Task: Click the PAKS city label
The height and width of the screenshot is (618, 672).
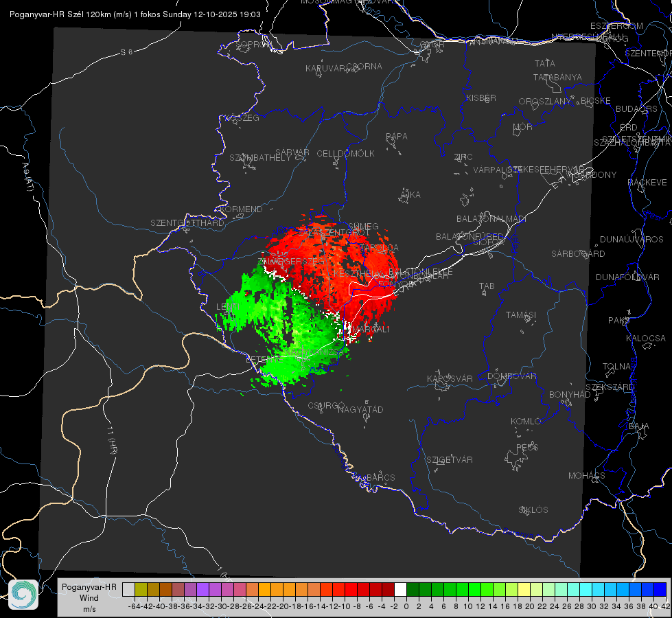Action: tap(619, 321)
